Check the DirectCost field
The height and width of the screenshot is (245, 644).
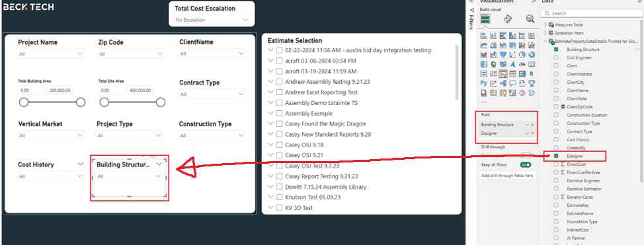click(556, 164)
